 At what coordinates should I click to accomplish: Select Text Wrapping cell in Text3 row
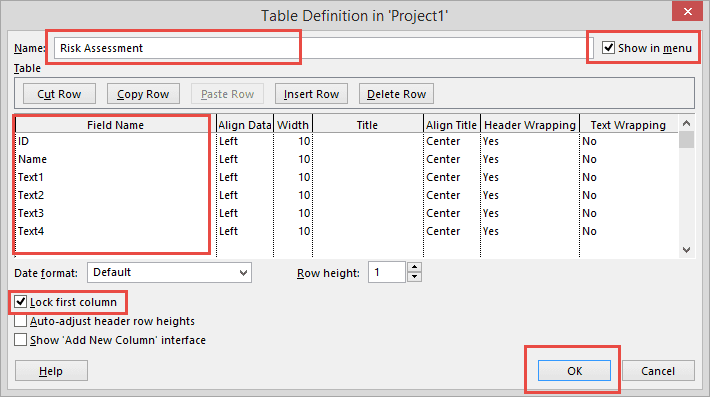(x=628, y=213)
